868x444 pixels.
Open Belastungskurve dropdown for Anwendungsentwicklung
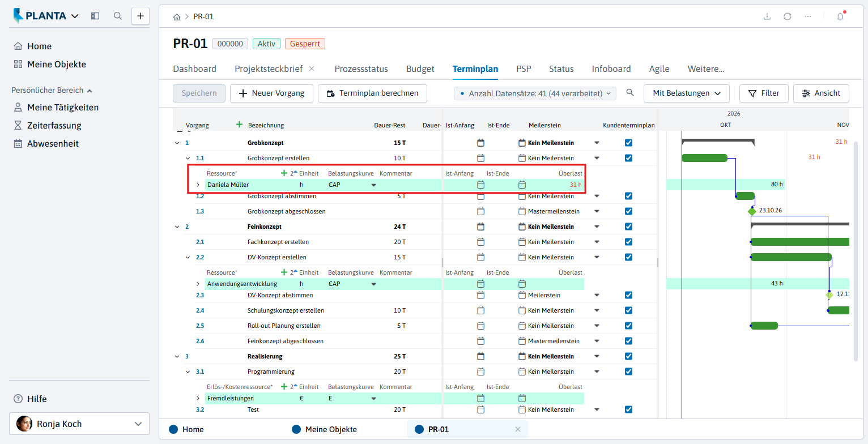tap(373, 284)
